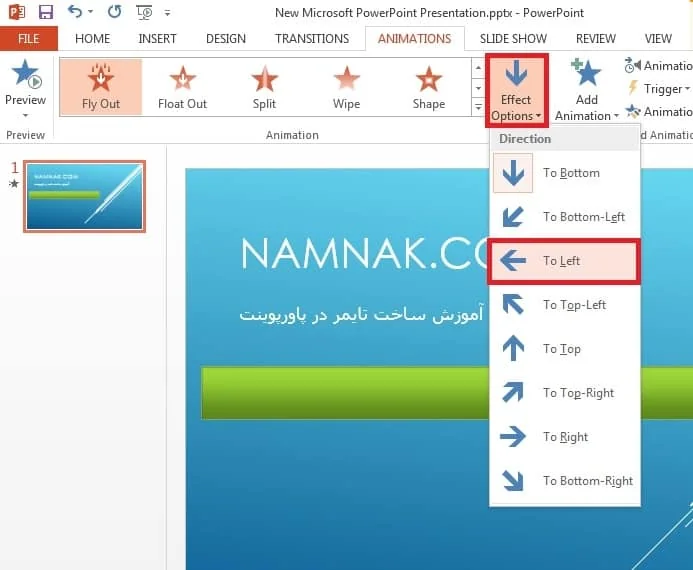
Task: Select slide 1 thumbnail
Action: (84, 196)
